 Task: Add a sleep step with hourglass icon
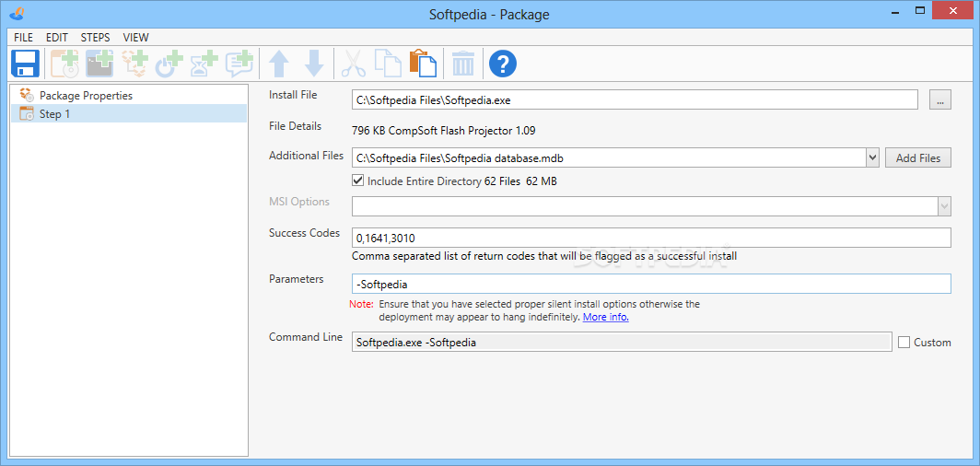click(204, 64)
